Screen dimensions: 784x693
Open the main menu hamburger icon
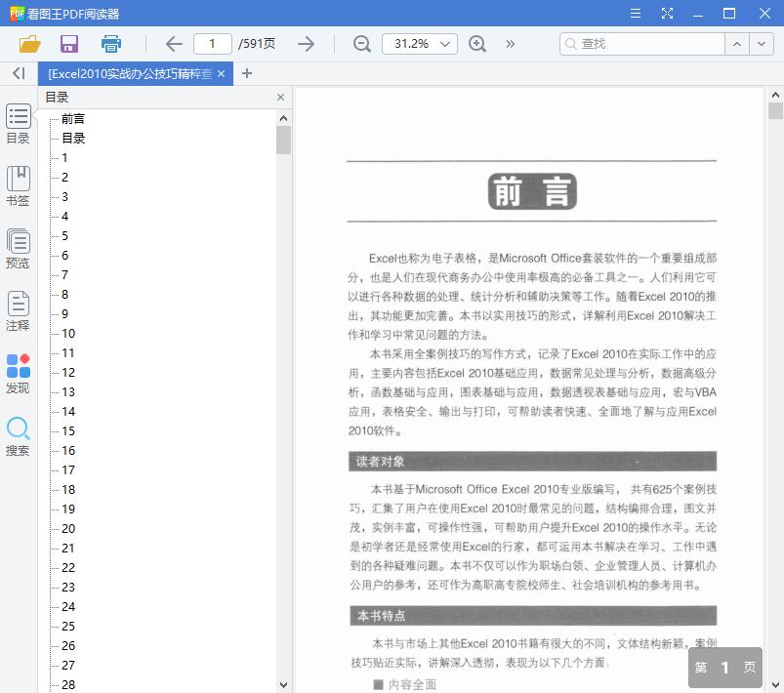click(635, 13)
